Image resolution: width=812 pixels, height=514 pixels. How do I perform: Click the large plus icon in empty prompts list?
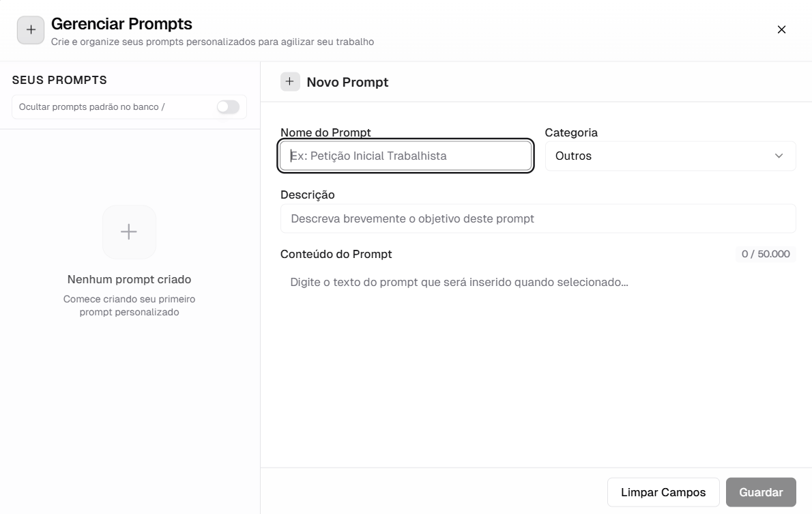pyautogui.click(x=129, y=232)
